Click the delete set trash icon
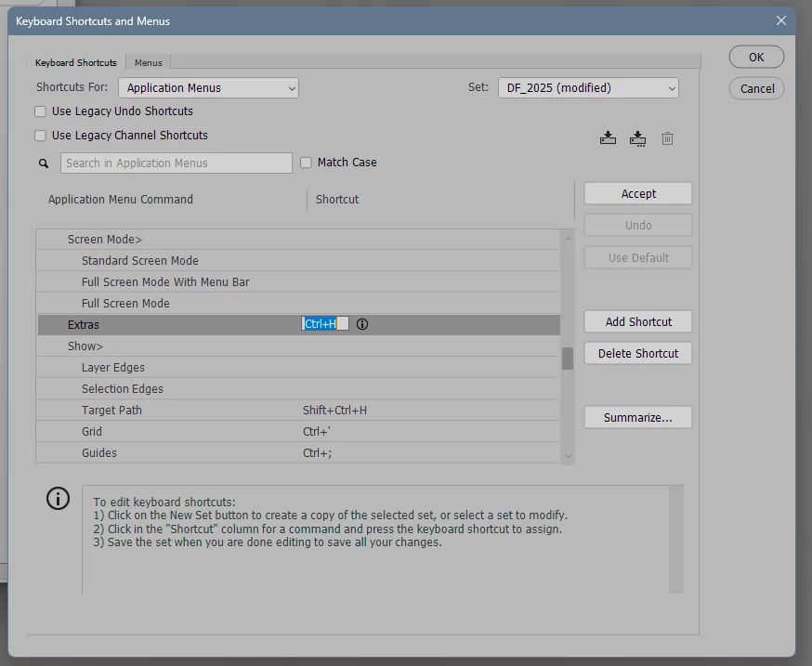 pos(667,138)
